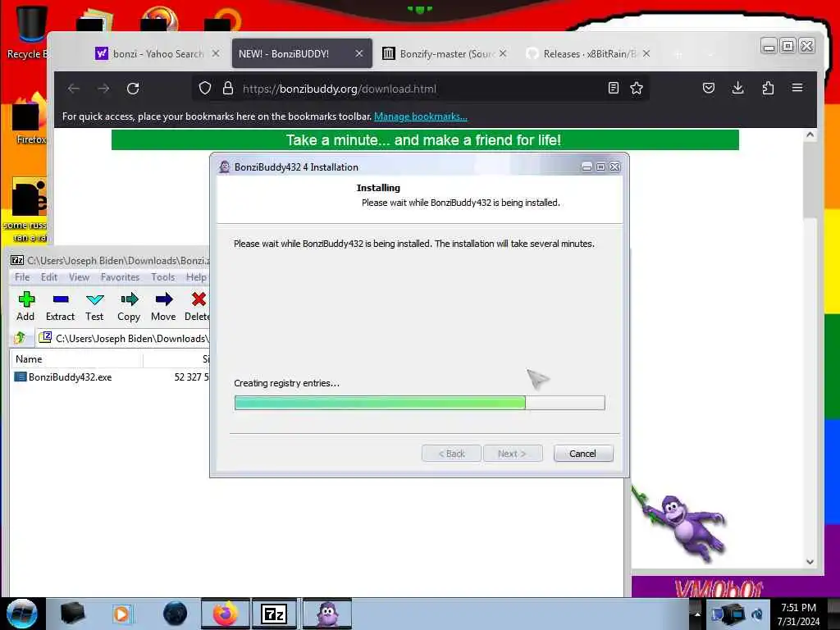Click the disabled Next button in installer
This screenshot has width=840, height=630.
(513, 453)
